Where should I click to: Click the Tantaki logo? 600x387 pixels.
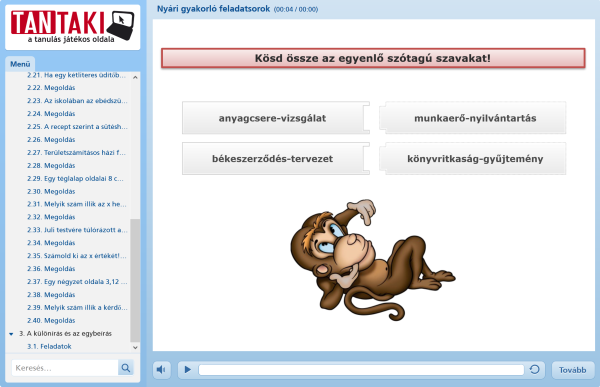click(73, 27)
